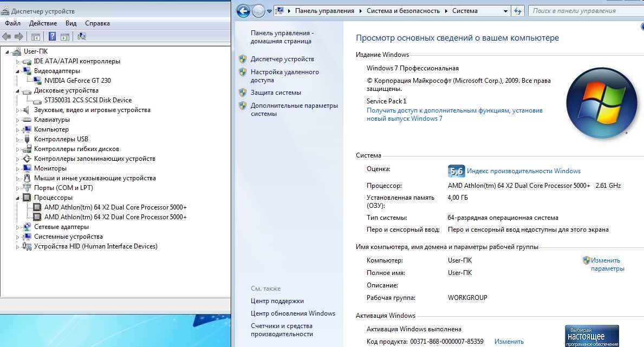This screenshot has width=644, height=347.
Task: Click refresh button beside address bar
Action: pyautogui.click(x=518, y=11)
